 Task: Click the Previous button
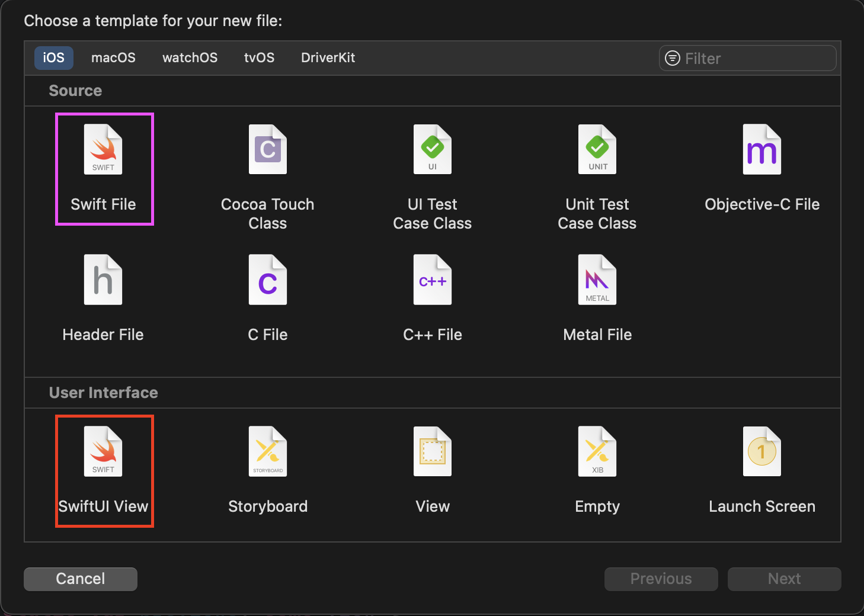pyautogui.click(x=661, y=579)
